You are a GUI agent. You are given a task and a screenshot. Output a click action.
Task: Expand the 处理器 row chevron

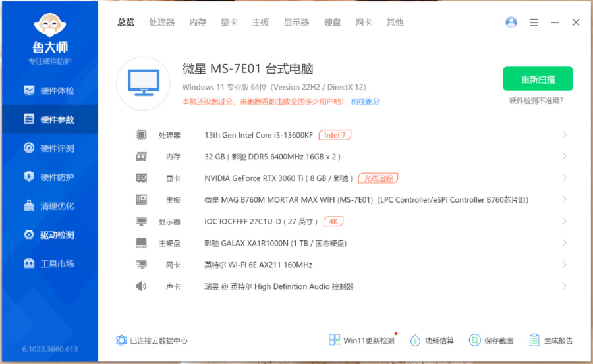point(564,134)
